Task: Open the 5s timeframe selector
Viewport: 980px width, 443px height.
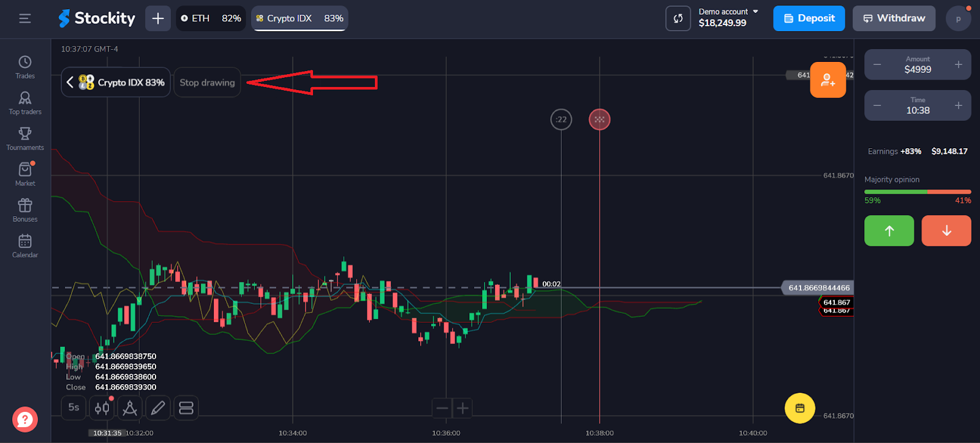Action: pyautogui.click(x=73, y=407)
